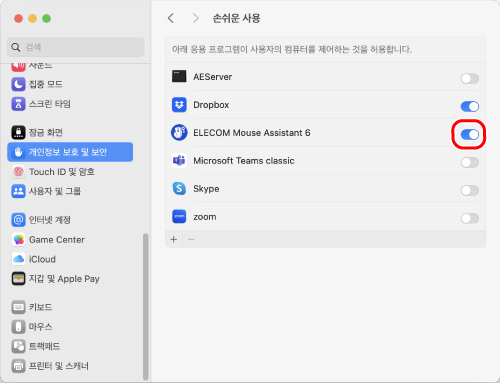Screen dimensions: 500x383
Task: Click the Skype app icon
Action: pos(179,189)
